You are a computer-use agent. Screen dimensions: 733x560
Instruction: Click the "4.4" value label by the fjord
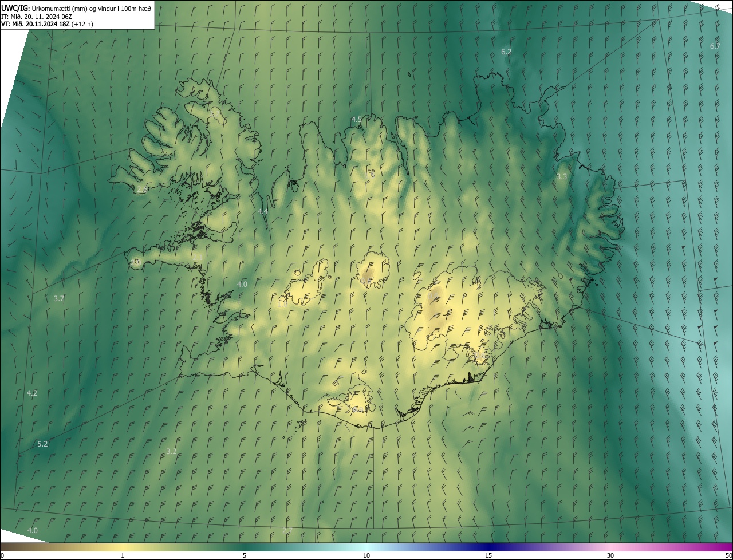263,211
